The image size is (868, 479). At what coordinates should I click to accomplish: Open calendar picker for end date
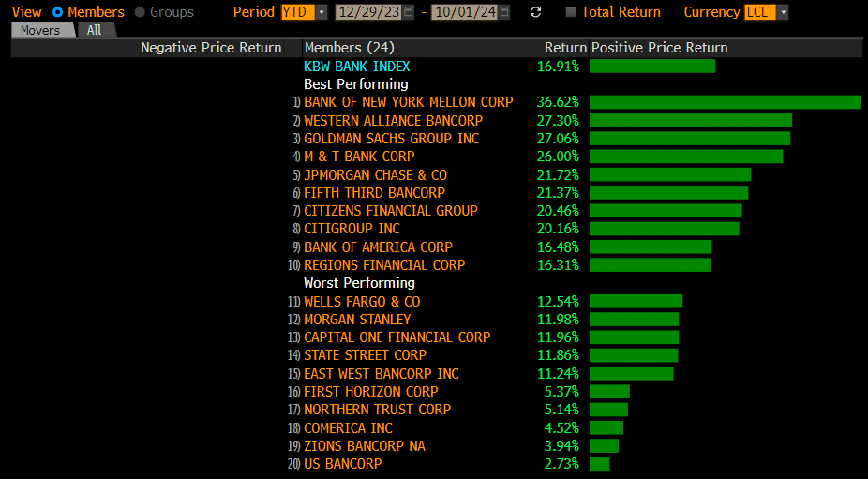[504, 12]
